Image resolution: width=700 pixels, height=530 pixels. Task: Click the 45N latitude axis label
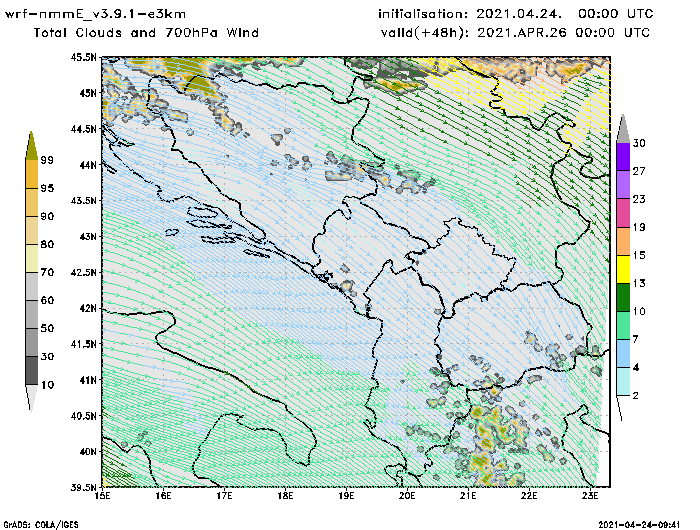[x=88, y=93]
